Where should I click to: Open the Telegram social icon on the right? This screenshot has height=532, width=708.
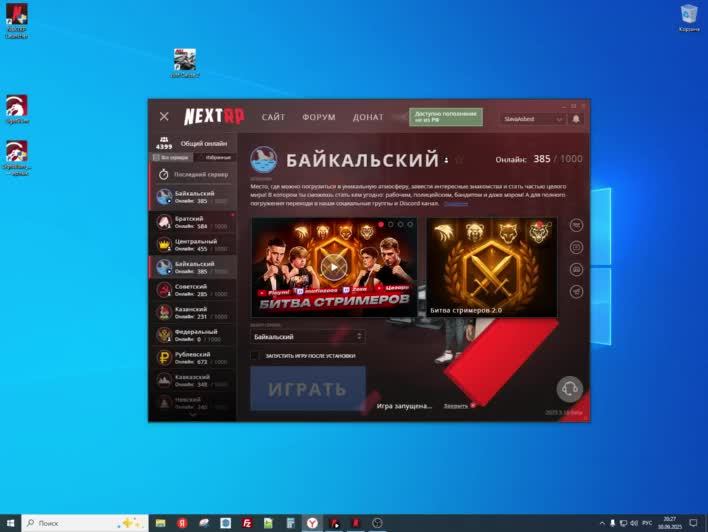tap(576, 291)
